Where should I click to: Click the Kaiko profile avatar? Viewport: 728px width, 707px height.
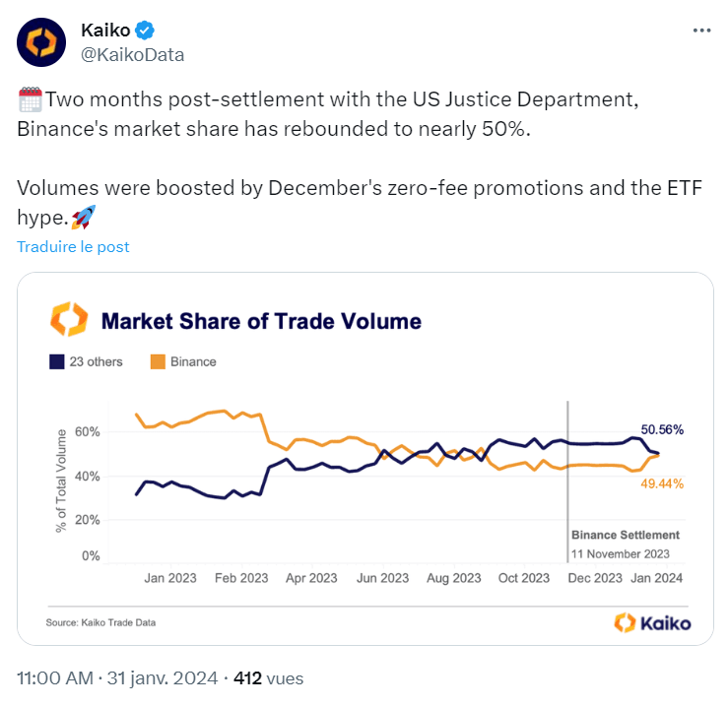coord(42,43)
